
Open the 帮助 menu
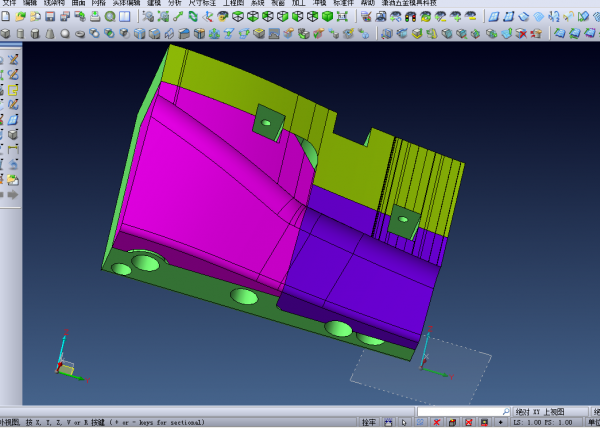368,4
